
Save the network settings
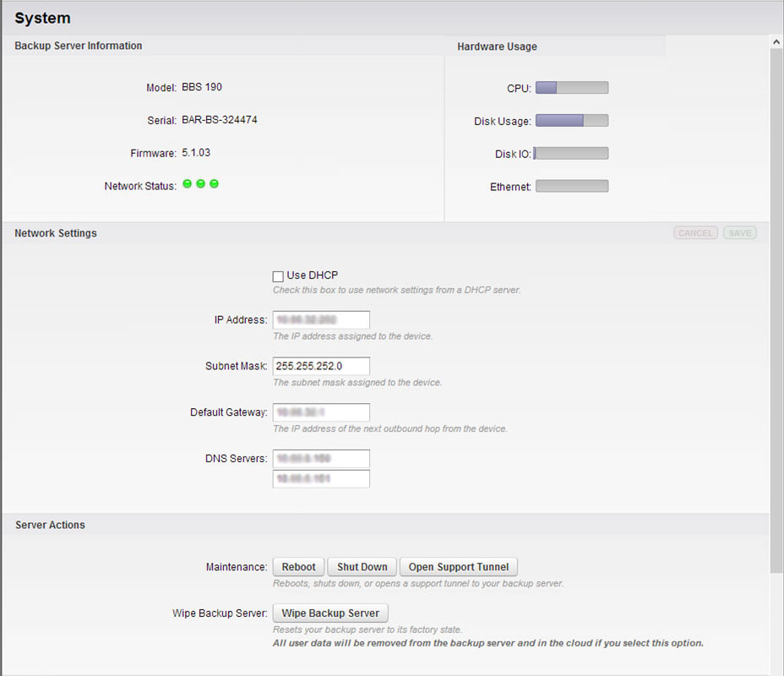coord(739,233)
